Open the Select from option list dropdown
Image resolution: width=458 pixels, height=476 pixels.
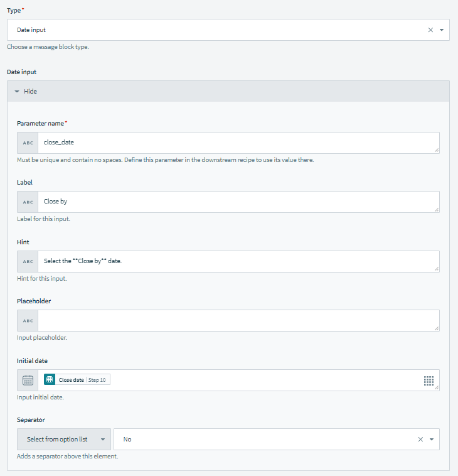coord(64,440)
